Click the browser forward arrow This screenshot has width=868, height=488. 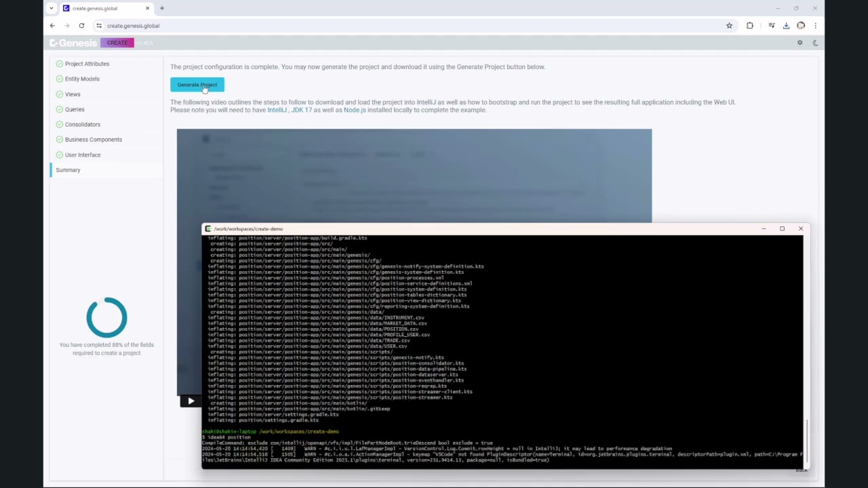click(x=66, y=26)
